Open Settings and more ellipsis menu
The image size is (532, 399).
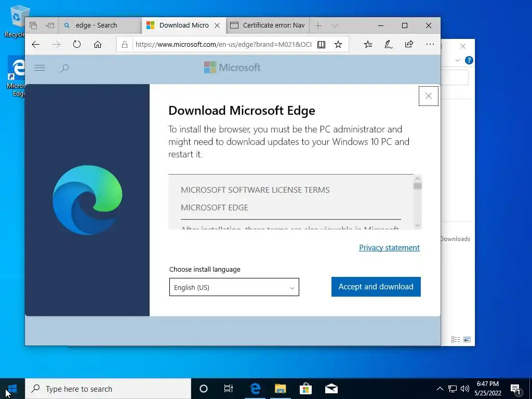click(x=430, y=45)
